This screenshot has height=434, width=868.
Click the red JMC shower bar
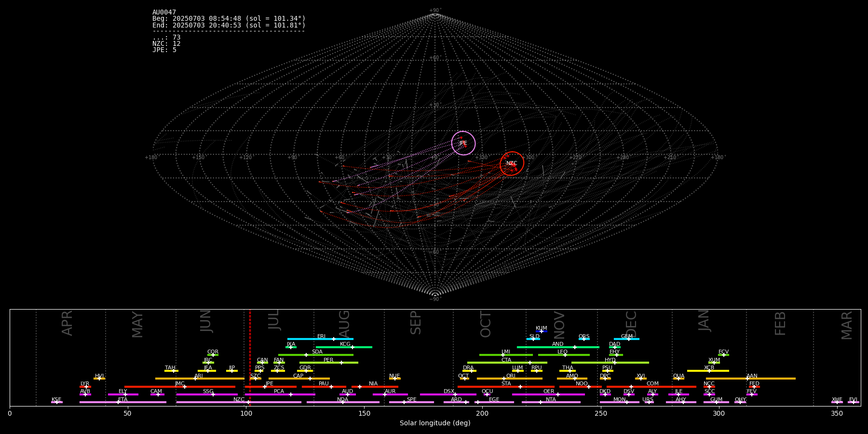coord(180,387)
